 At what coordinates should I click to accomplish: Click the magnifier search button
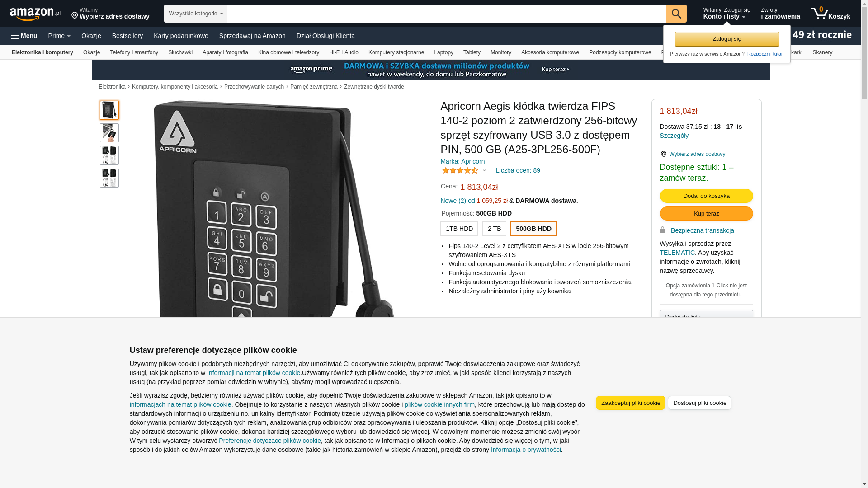[676, 14]
